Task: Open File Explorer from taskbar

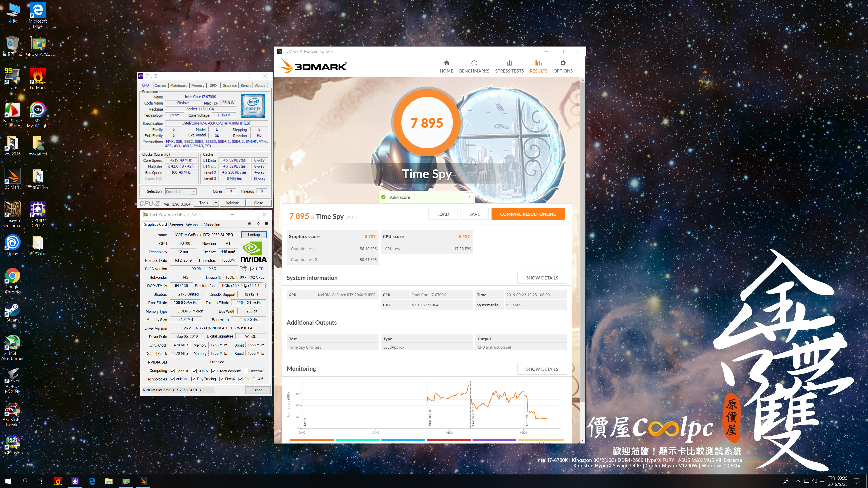Action: tap(108, 481)
